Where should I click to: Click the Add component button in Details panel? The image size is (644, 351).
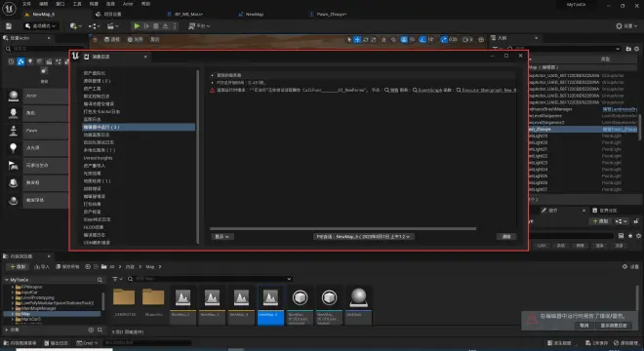[x=600, y=221]
